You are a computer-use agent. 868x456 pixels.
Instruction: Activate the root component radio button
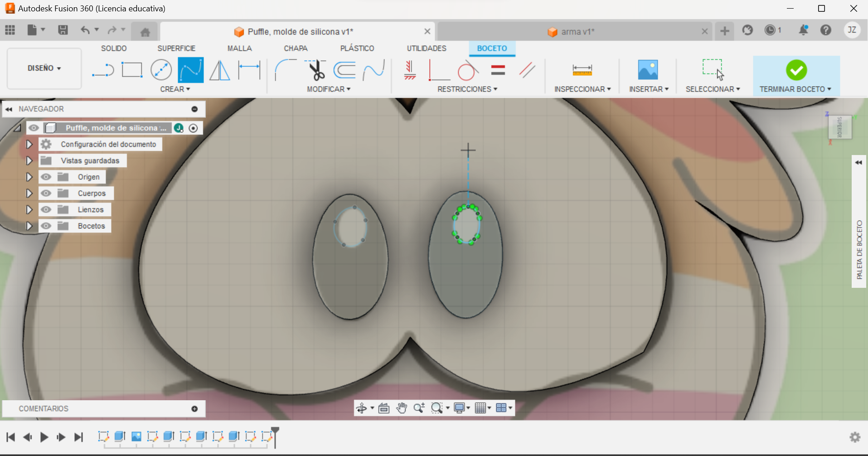pyautogui.click(x=193, y=128)
